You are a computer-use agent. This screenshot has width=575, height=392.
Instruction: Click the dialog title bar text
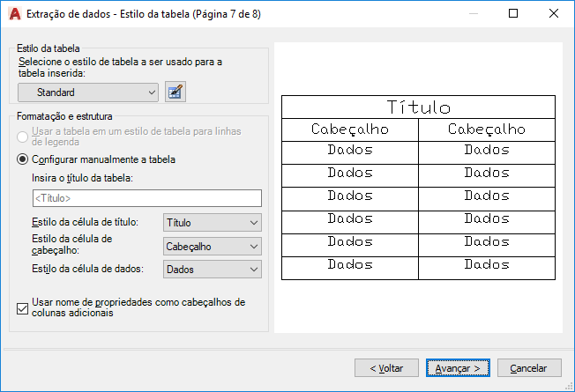pyautogui.click(x=143, y=14)
